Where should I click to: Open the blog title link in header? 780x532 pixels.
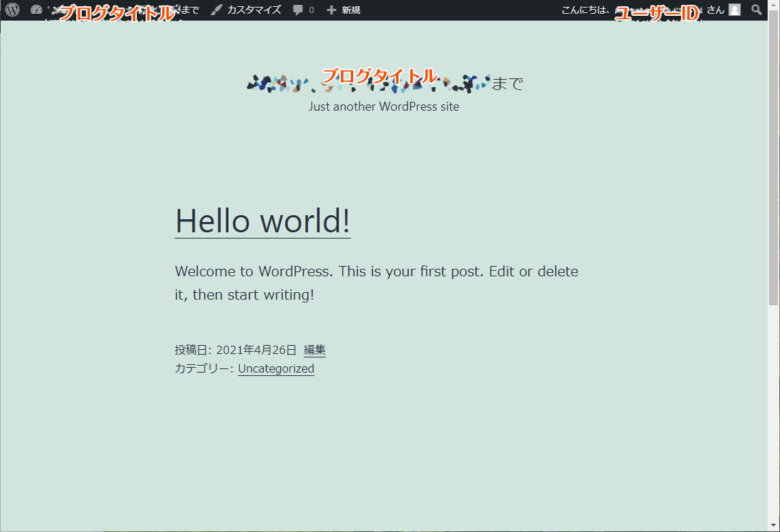385,83
